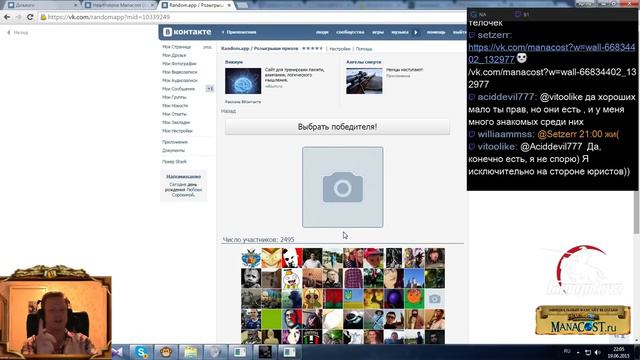The image size is (640, 360).
Task: Click the Реклама ВКонтакте link
Action: pos(242,102)
